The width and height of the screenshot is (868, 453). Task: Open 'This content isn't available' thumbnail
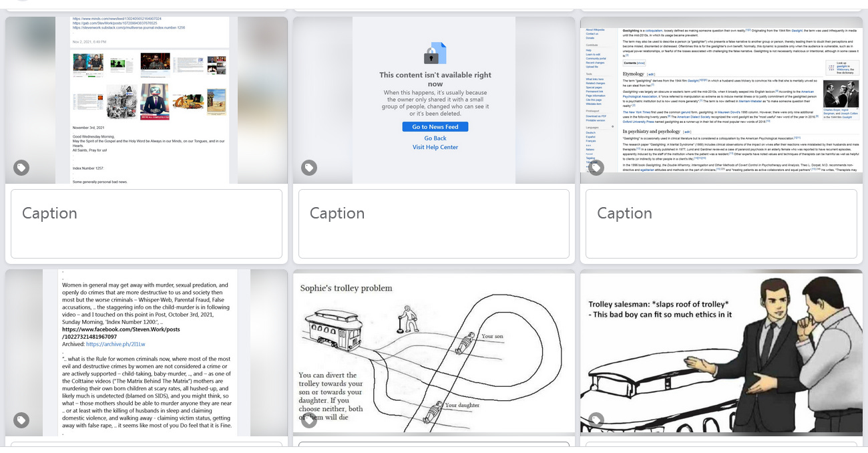coord(434,100)
